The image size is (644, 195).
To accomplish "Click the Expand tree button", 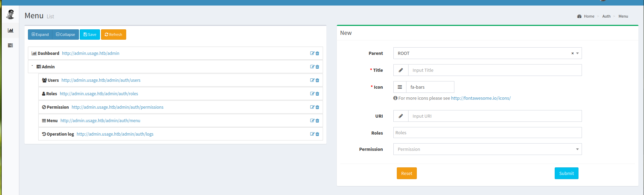I will [x=40, y=35].
